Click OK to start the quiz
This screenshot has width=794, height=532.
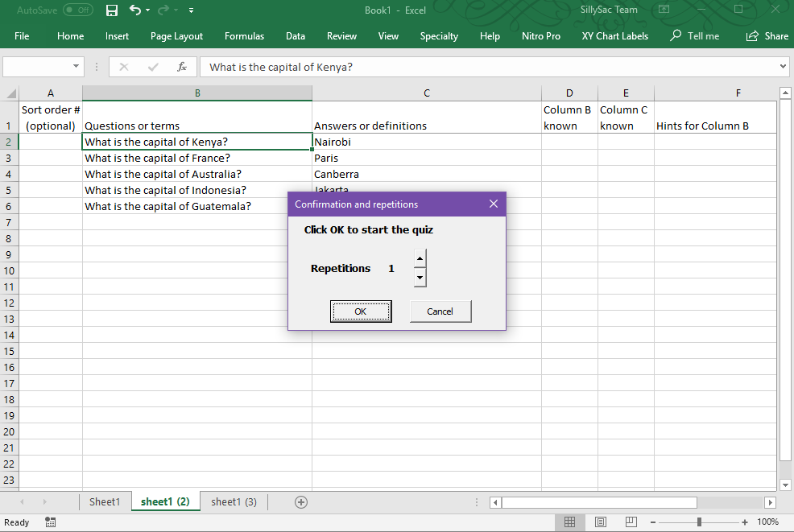361,311
